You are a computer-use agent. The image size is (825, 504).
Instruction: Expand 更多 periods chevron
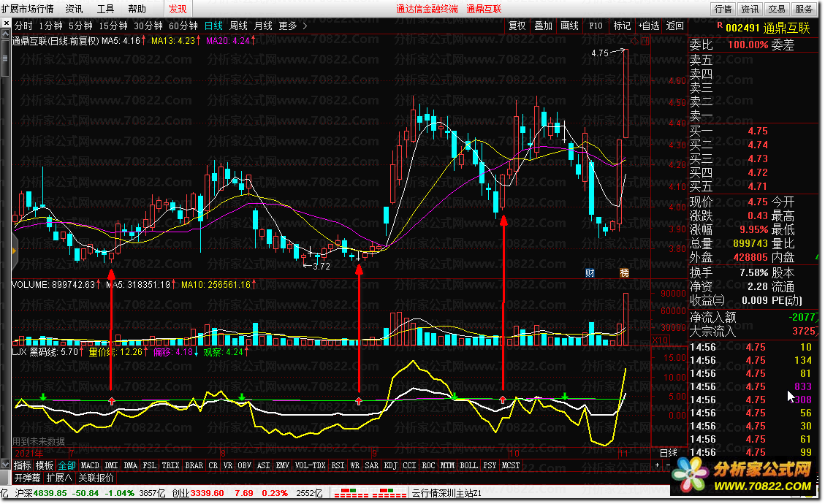[x=305, y=26]
